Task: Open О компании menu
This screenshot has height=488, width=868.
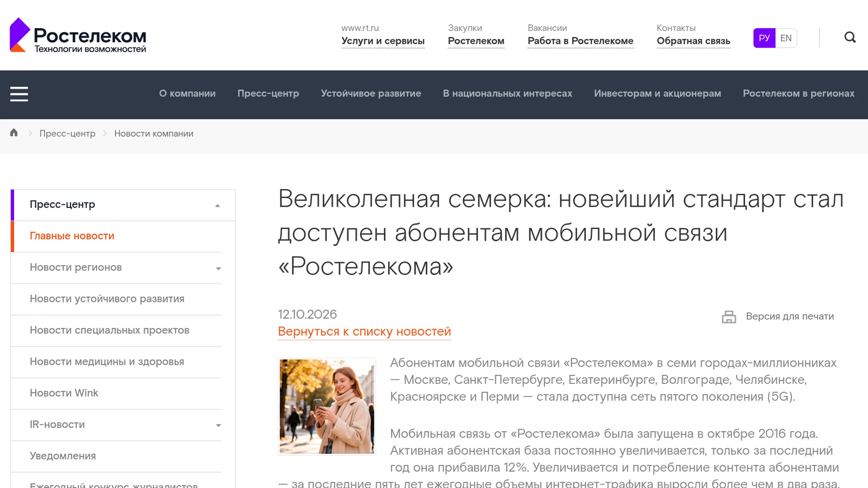Action: click(x=187, y=94)
